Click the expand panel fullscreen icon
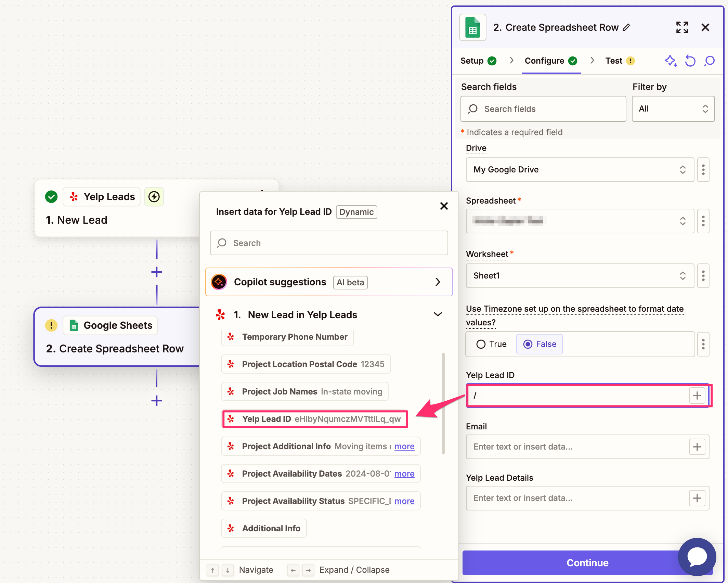The width and height of the screenshot is (728, 583). [682, 27]
